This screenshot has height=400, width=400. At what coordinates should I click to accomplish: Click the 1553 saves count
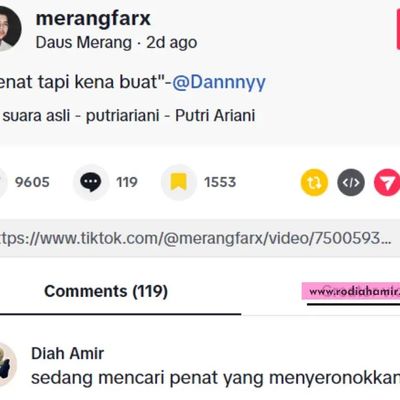point(220,182)
